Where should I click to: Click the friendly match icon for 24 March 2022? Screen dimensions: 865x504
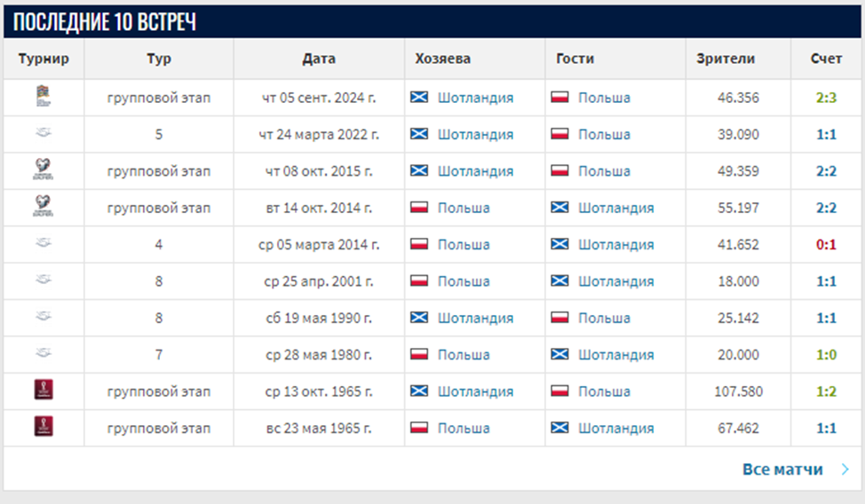[x=43, y=134]
